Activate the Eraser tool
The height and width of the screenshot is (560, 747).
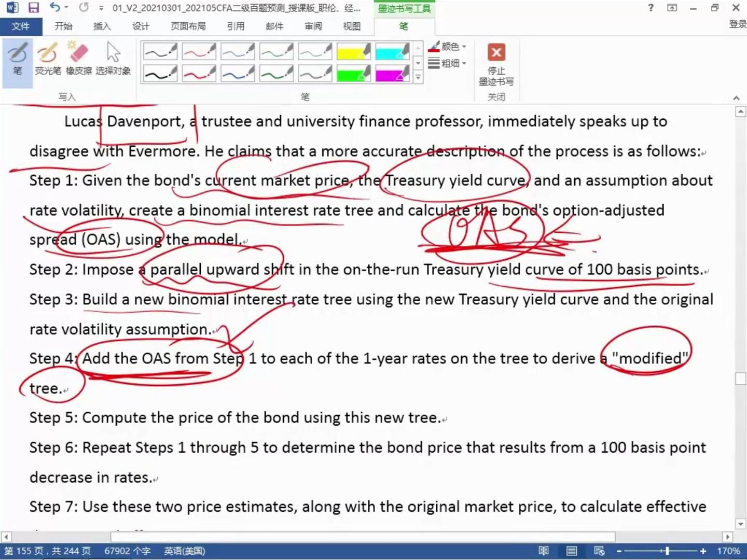[x=79, y=59]
